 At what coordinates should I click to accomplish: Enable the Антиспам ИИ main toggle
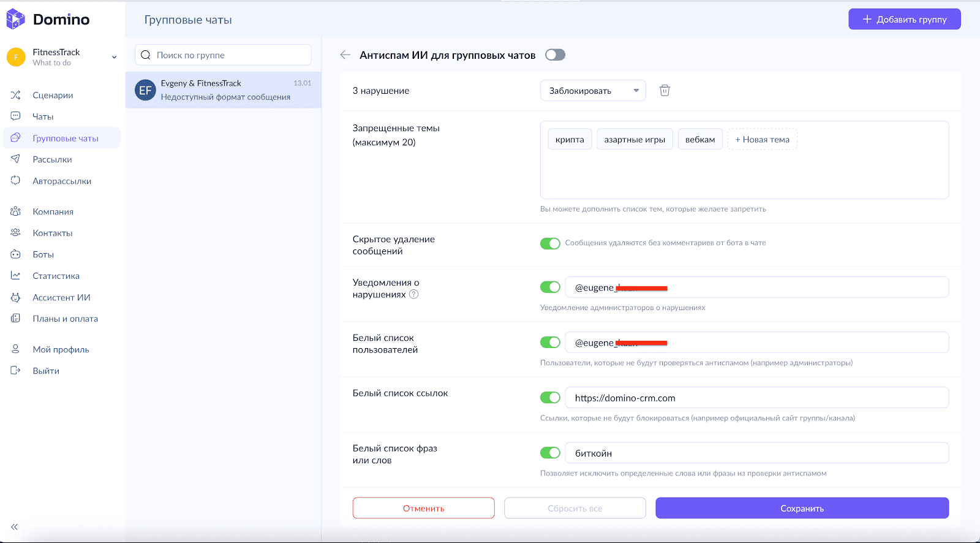[555, 55]
